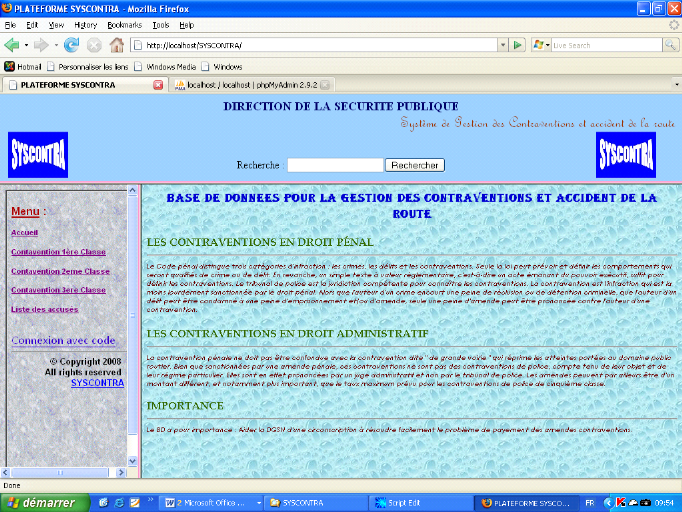Close the phpMyAdmin tab

[324, 85]
